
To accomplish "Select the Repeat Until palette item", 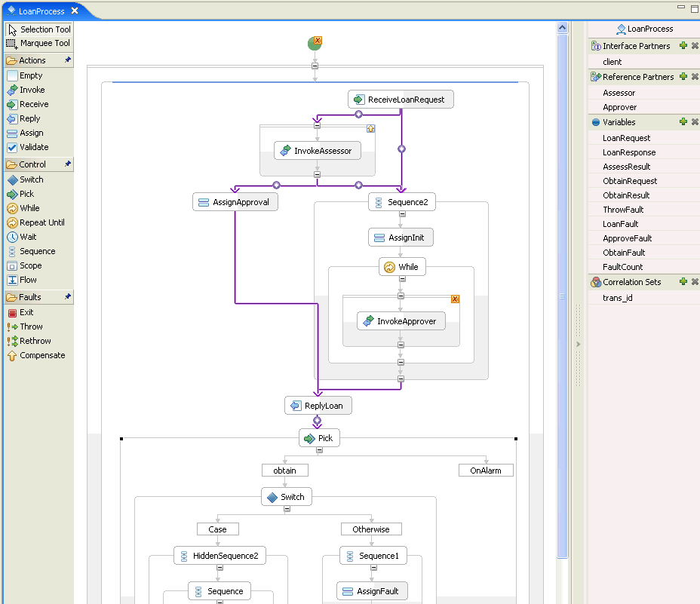I will click(x=41, y=222).
